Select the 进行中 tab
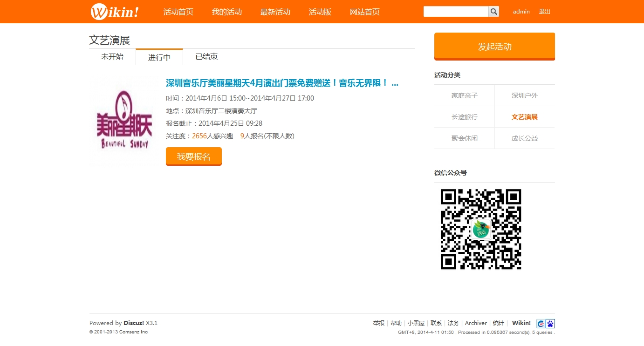Screen dimensions: 644x346 (159, 56)
